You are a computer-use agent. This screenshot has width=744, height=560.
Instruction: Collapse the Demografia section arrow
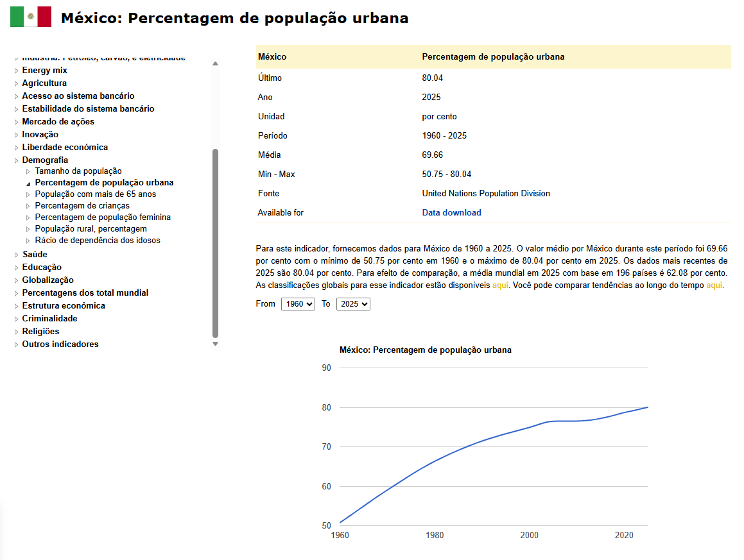click(16, 160)
